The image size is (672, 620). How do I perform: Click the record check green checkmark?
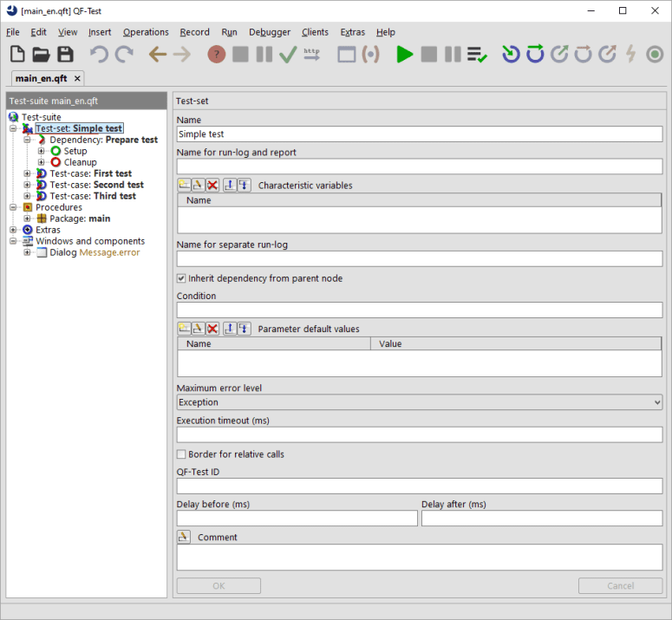click(x=288, y=55)
